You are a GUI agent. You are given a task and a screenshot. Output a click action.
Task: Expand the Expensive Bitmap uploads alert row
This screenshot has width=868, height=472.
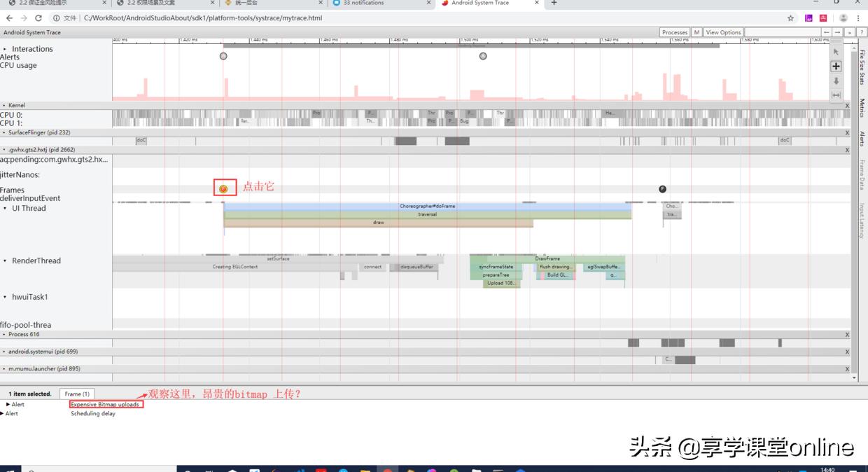8,404
